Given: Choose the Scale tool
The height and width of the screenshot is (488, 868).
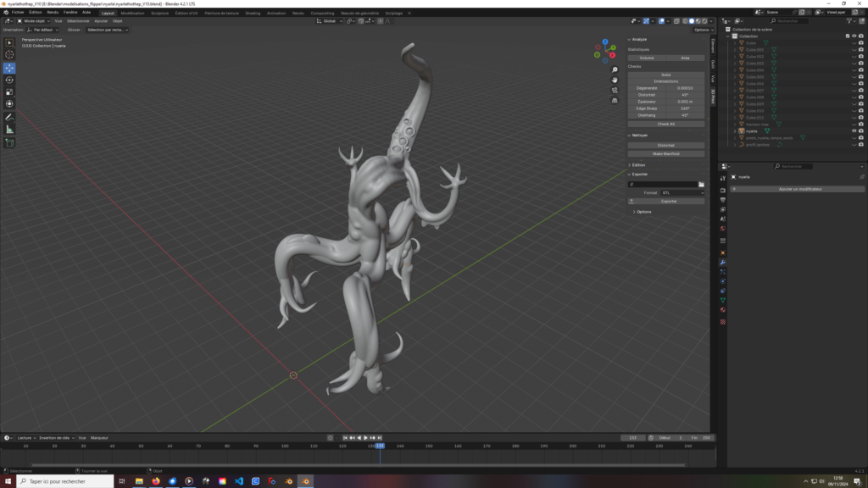Looking at the screenshot, I should point(9,91).
